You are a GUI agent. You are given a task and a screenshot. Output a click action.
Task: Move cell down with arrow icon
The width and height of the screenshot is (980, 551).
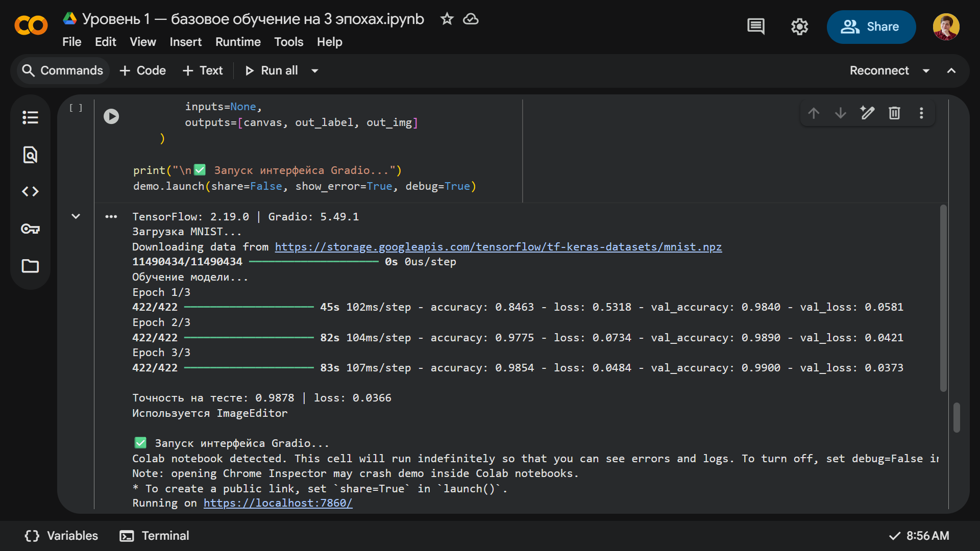coord(840,113)
